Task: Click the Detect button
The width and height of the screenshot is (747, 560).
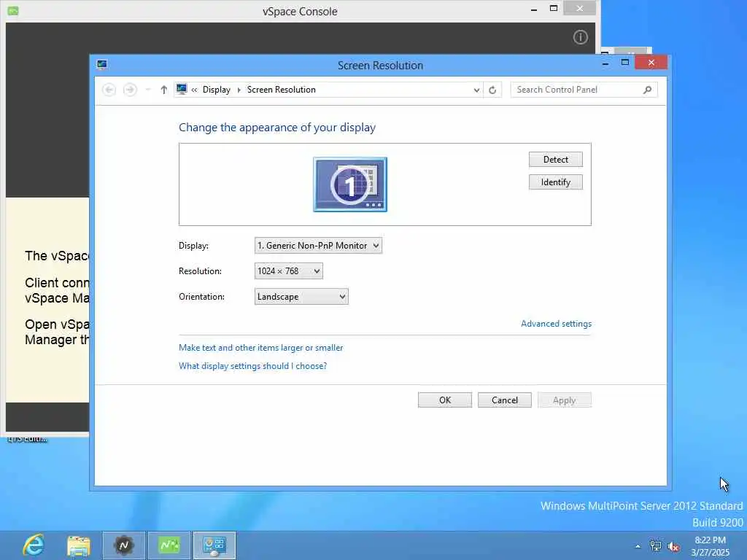Action: pyautogui.click(x=555, y=160)
